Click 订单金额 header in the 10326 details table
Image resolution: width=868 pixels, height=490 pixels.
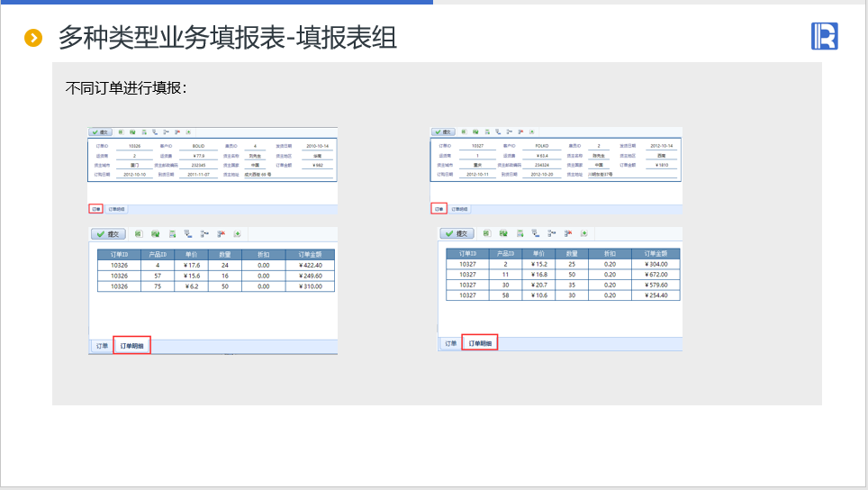coord(310,255)
